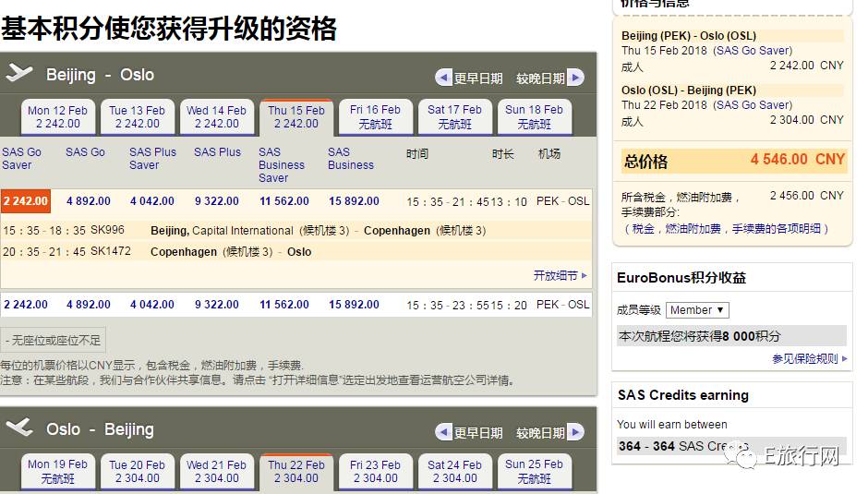Choose 11 562.00 fare on the 23:55 flight
Viewport: 868px width, 494px height.
284,305
